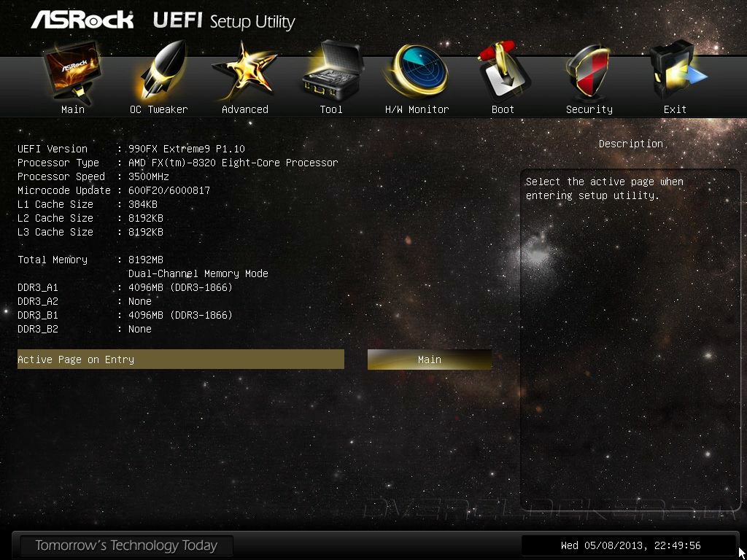Switch to the H/W Monitor text label
Image resolution: width=747 pixels, height=560 pixels.
417,109
